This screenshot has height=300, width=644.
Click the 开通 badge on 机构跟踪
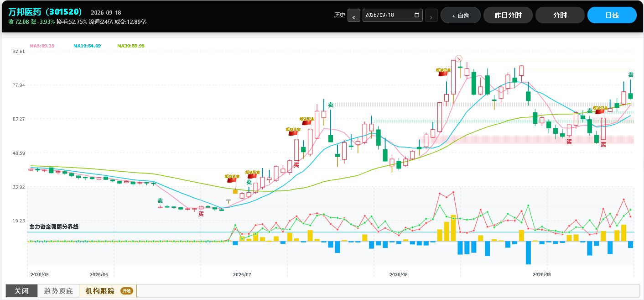tap(127, 291)
